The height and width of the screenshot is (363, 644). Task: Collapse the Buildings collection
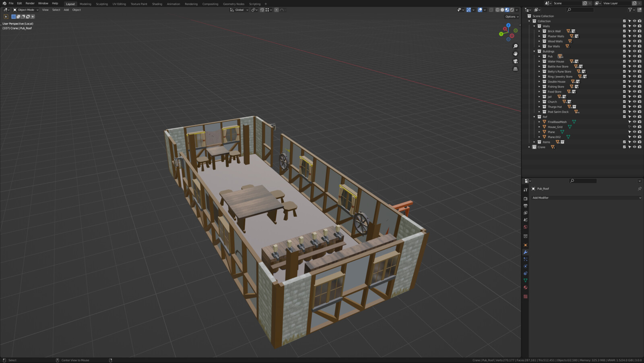(535, 51)
